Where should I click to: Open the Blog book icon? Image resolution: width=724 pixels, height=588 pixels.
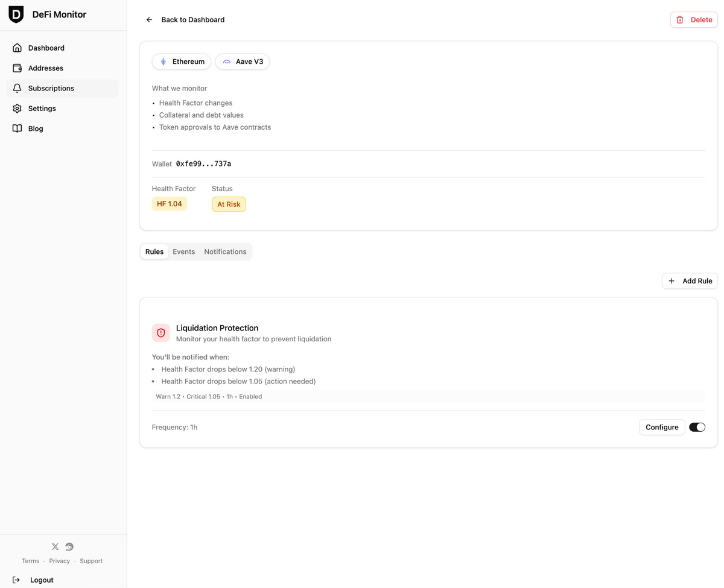17,128
